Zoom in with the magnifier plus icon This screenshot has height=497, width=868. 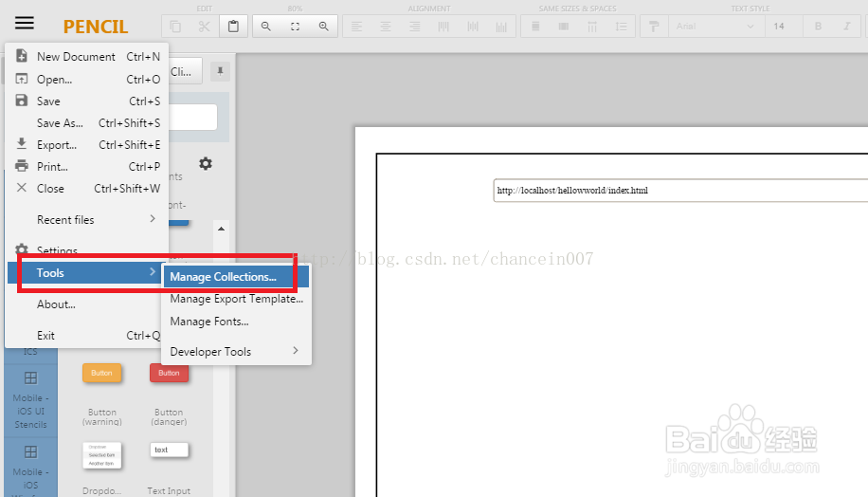[324, 26]
